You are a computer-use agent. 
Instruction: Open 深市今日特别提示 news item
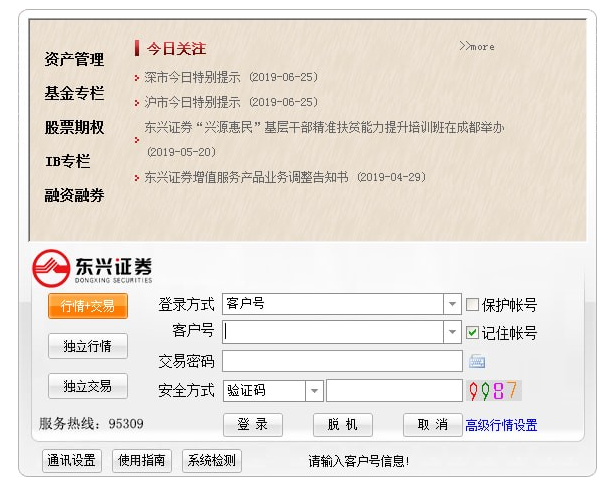tap(231, 77)
